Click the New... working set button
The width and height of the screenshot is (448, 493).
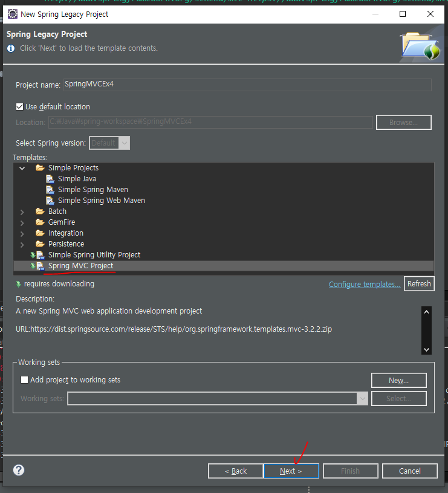399,381
